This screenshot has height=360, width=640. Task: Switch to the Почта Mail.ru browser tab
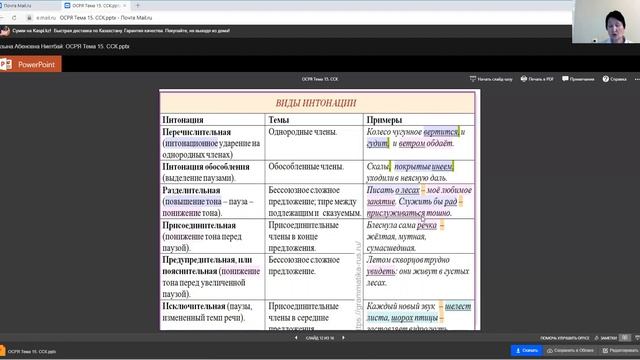29,6
